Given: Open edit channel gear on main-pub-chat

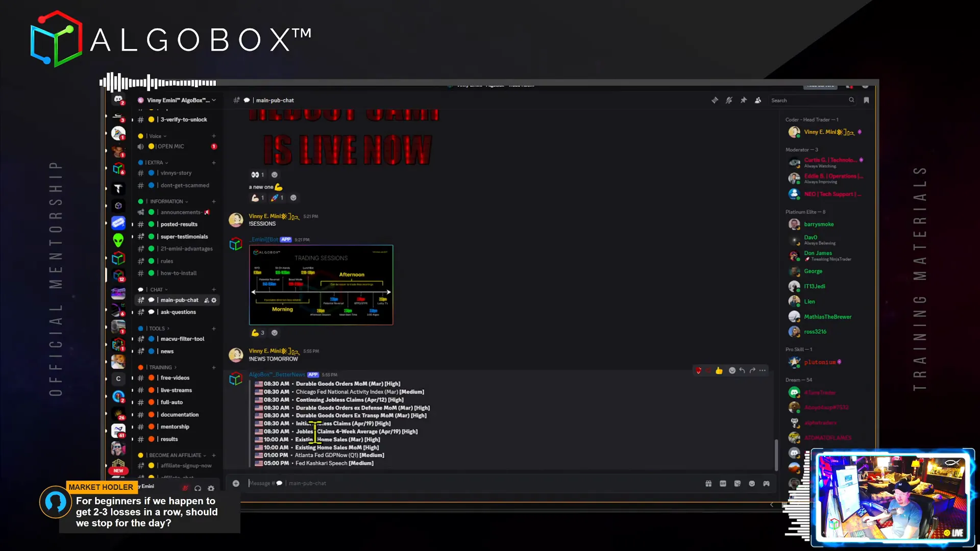Looking at the screenshot, I should [x=214, y=300].
